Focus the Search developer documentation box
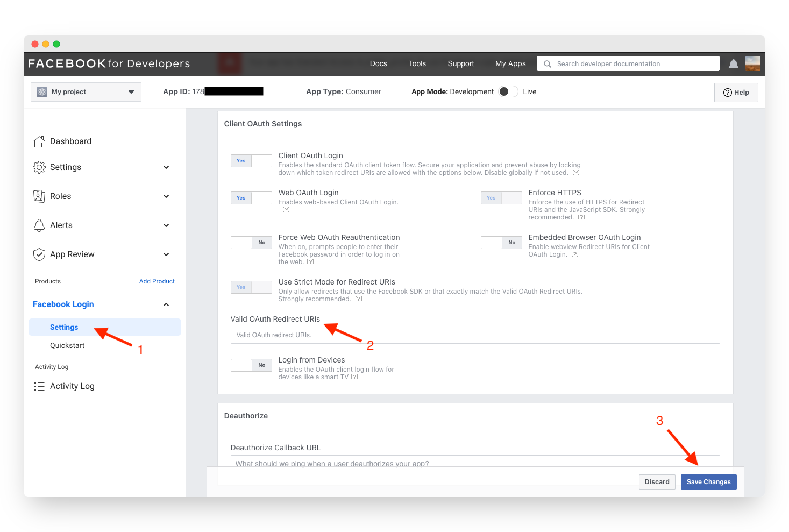Image resolution: width=789 pixels, height=532 pixels. click(x=628, y=63)
